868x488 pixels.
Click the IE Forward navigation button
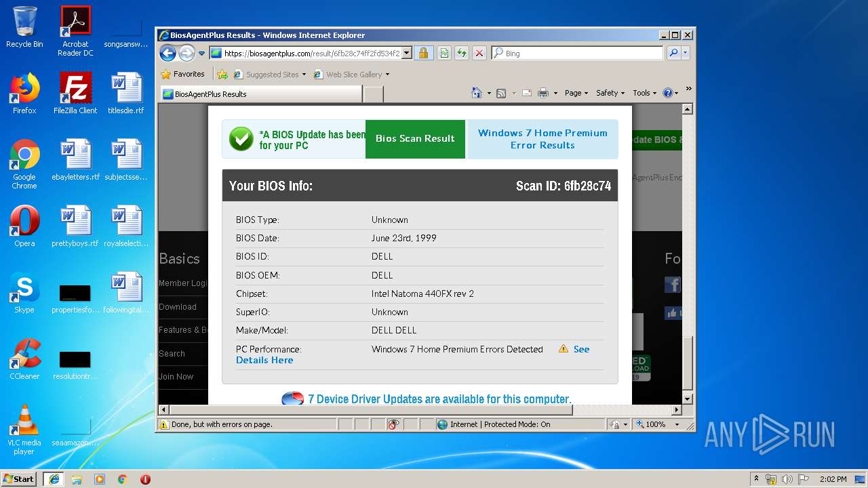(186, 53)
